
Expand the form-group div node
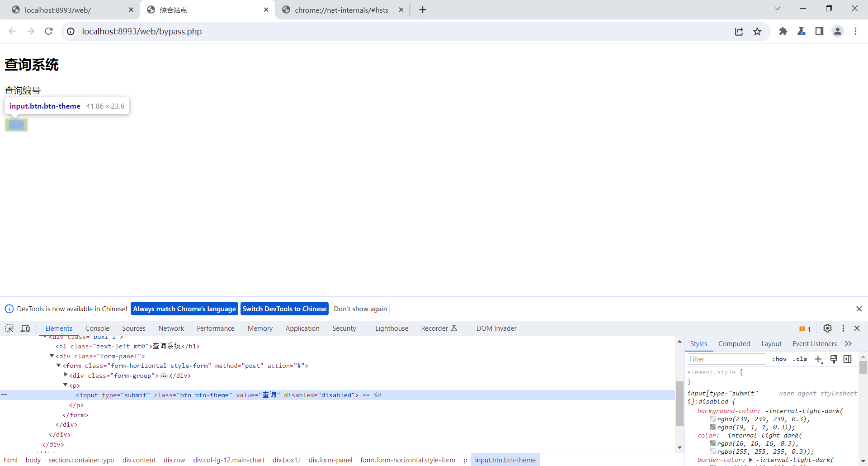[66, 375]
